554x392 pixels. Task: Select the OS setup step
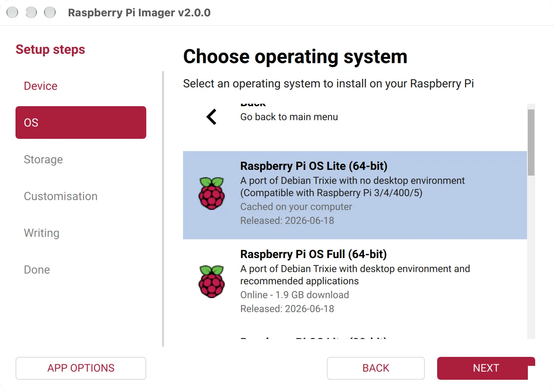coord(81,122)
